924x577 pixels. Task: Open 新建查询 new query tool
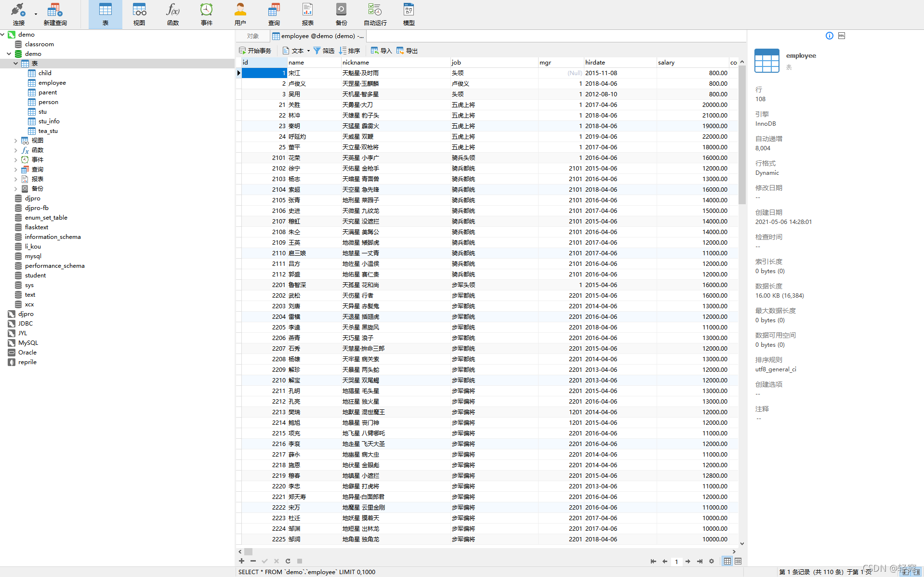55,14
